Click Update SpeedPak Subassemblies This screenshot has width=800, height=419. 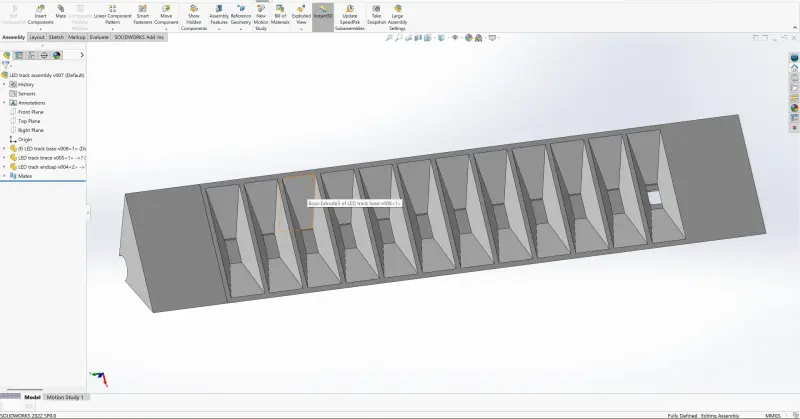tap(350, 17)
